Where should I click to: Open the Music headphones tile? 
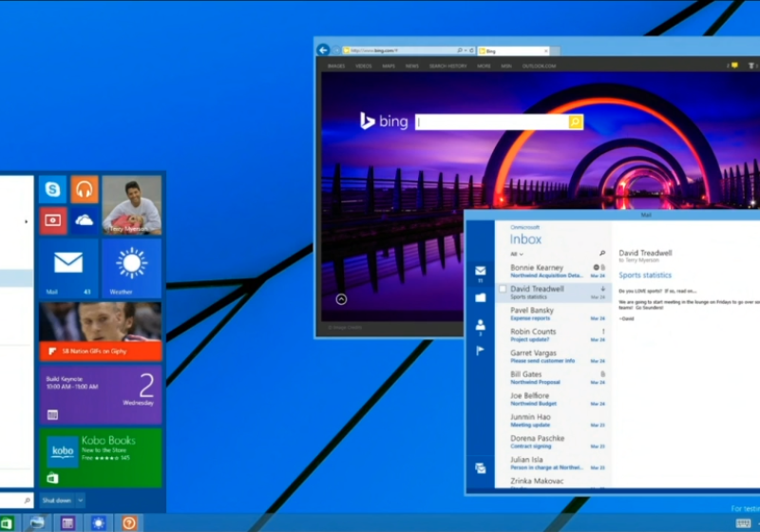pos(85,189)
